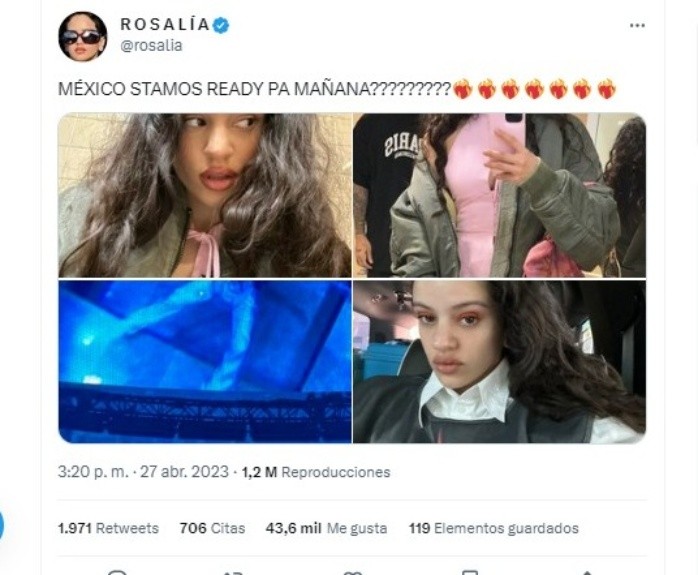Click the blue verified badge
This screenshot has width=698, height=575.
tap(220, 25)
